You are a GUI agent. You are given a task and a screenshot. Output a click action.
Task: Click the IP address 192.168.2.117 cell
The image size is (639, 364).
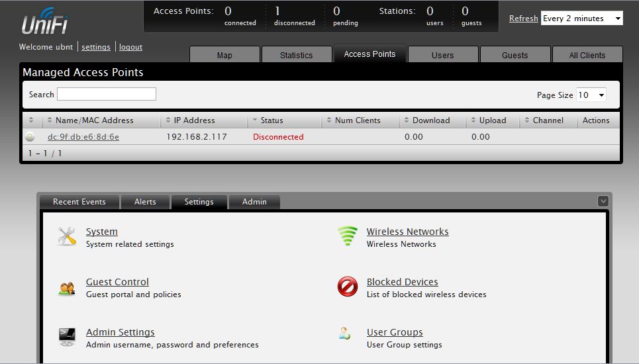(x=197, y=137)
